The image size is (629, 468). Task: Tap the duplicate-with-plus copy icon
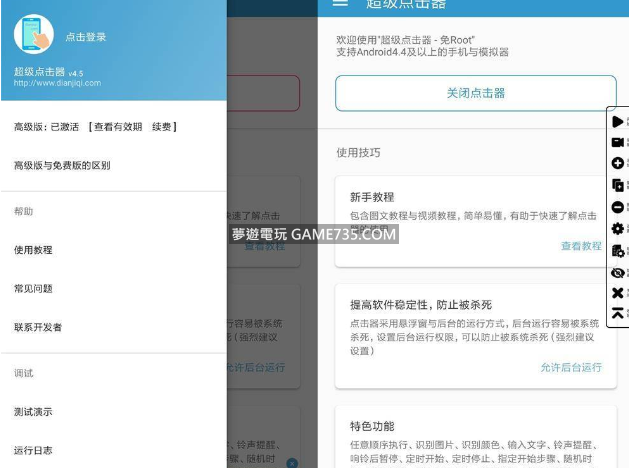[x=618, y=185]
